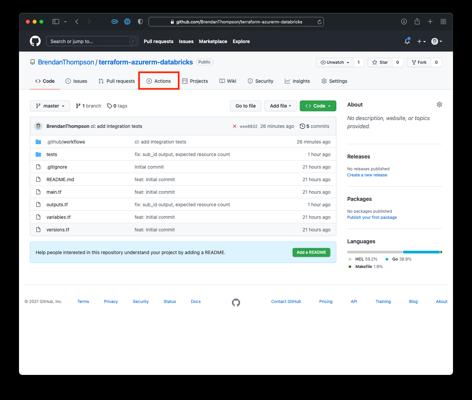Viewport: 472px width, 400px height.
Task: Open the main.tf file
Action: click(x=54, y=192)
